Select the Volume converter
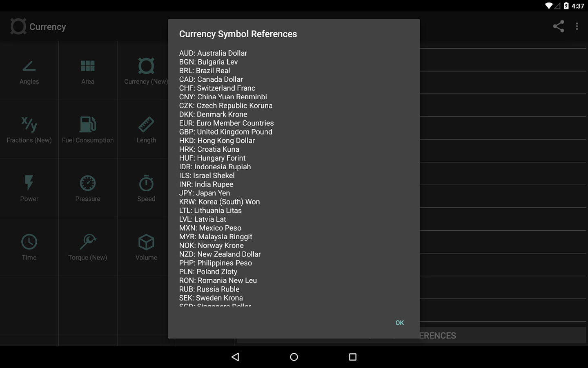 tap(146, 247)
